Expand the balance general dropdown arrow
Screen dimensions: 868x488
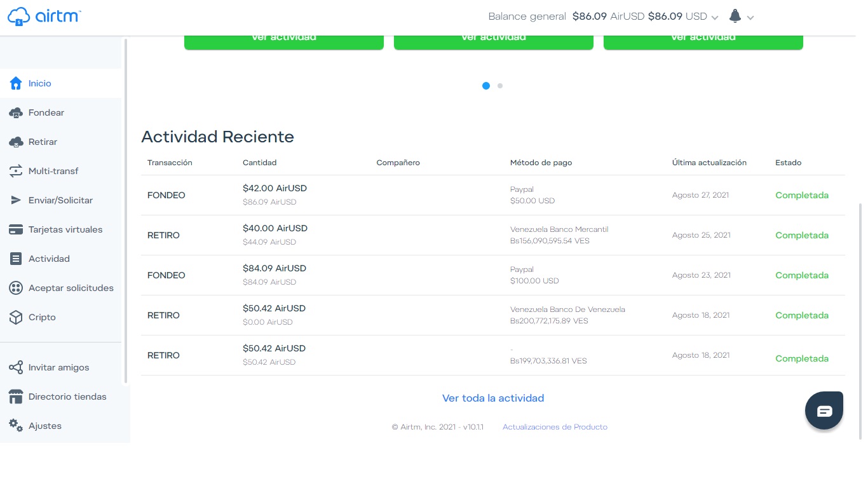715,18
